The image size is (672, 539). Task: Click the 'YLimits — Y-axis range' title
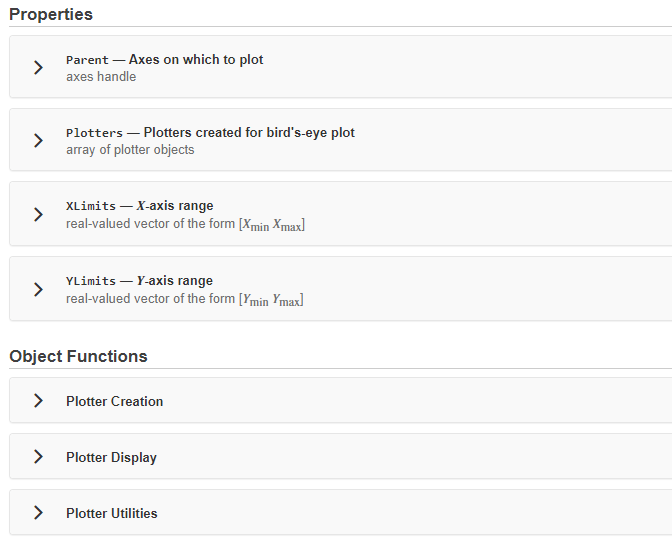[139, 281]
